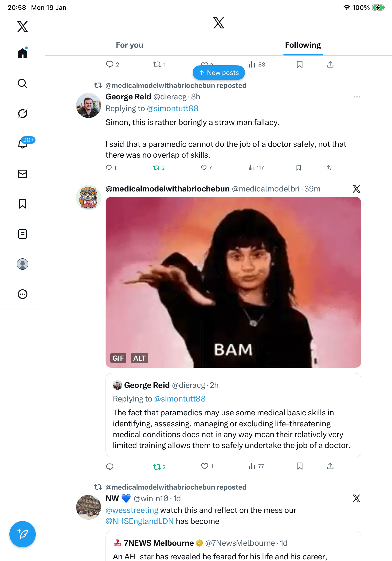392x561 pixels.
Task: Click the New posts pill button
Action: [x=219, y=73]
